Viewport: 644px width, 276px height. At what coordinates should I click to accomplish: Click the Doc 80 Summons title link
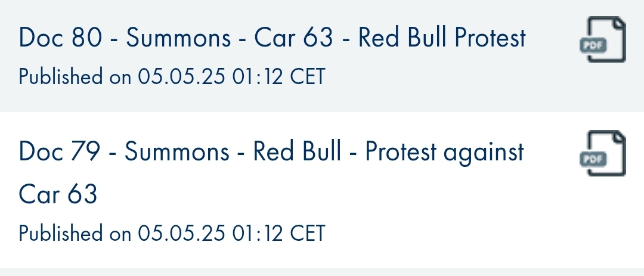273,38
